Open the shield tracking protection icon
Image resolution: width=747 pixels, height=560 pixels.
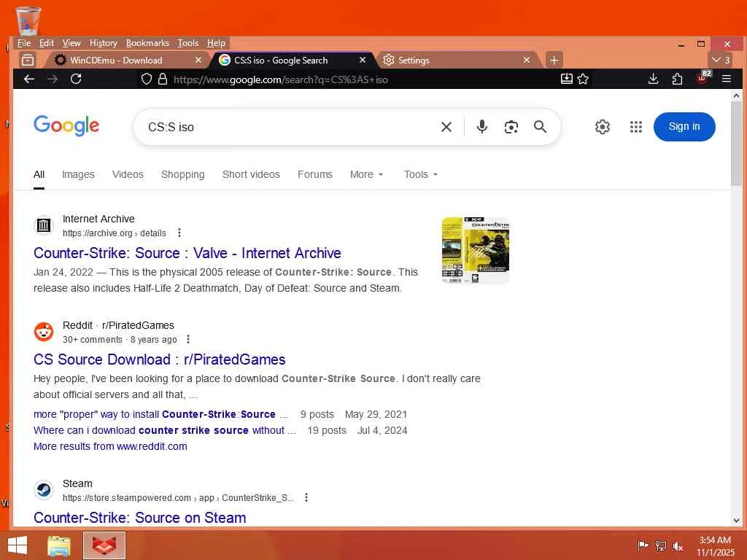[x=147, y=79]
